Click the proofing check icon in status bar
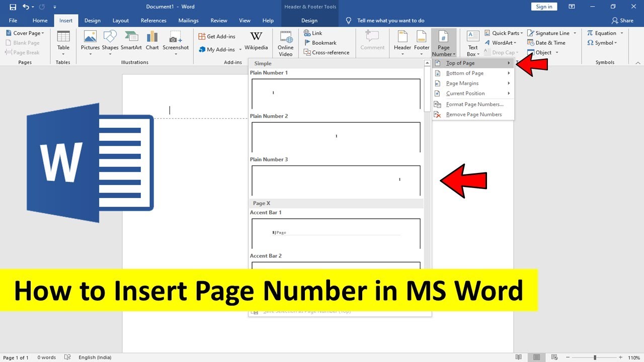 pos(67,357)
